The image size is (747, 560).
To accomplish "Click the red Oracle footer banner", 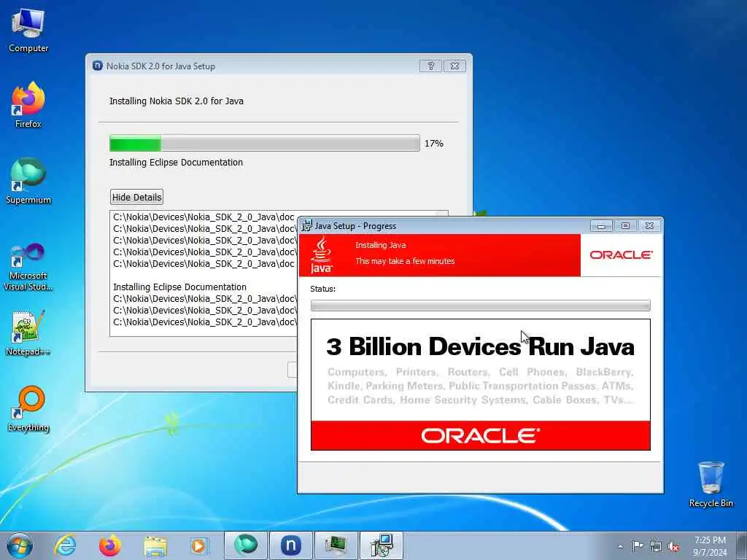I will click(x=480, y=435).
